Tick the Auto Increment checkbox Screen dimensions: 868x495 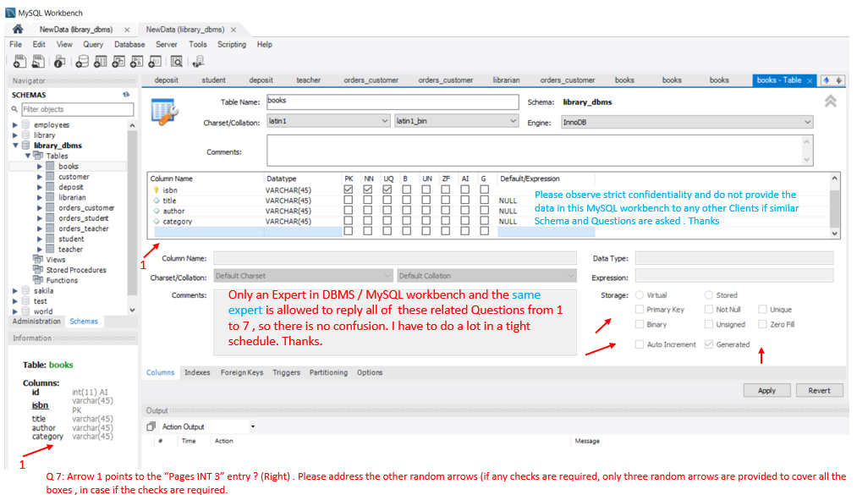(x=640, y=344)
